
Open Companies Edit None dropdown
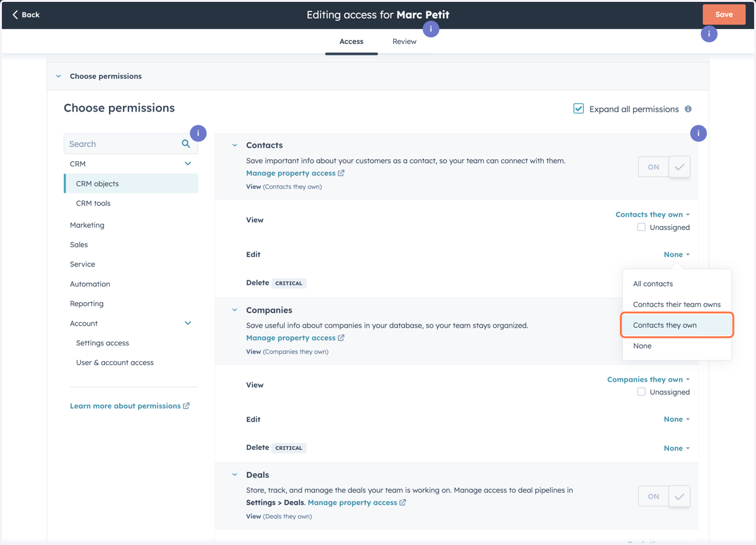pyautogui.click(x=677, y=419)
